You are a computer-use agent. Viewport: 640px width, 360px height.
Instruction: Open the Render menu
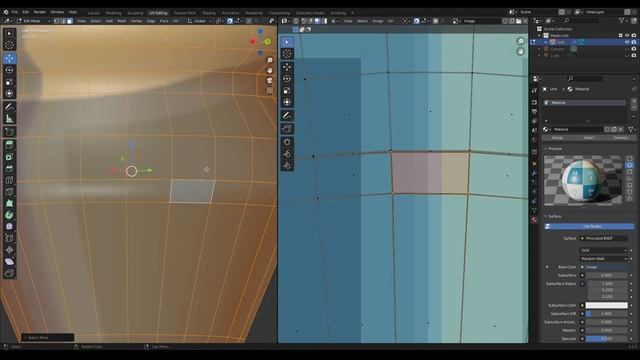point(40,12)
